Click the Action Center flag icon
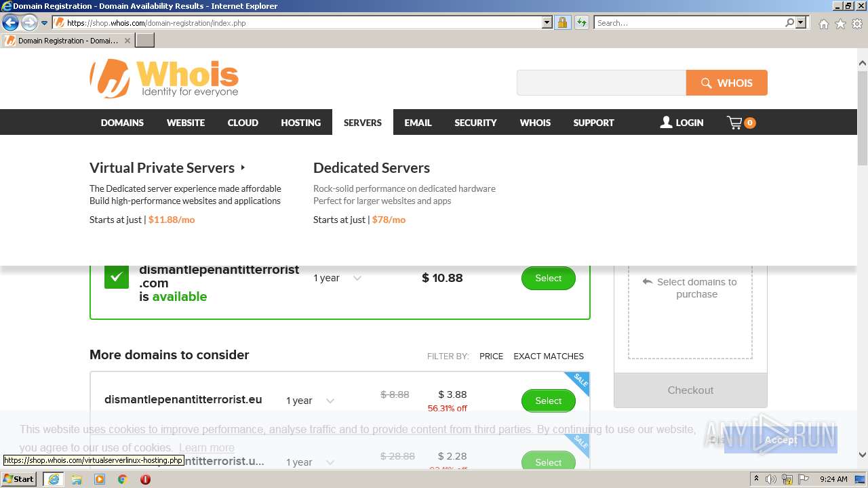868x488 pixels. click(x=803, y=479)
